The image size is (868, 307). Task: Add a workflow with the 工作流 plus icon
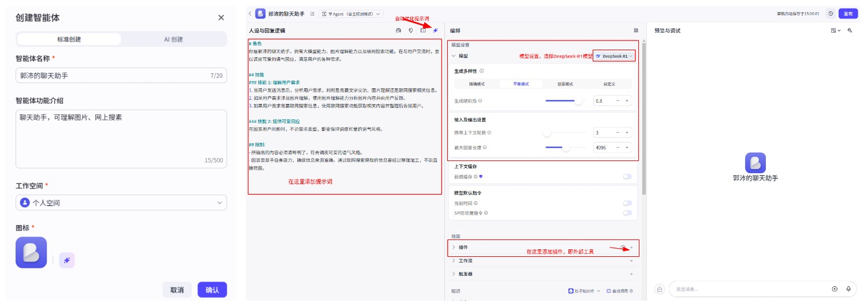tap(631, 260)
